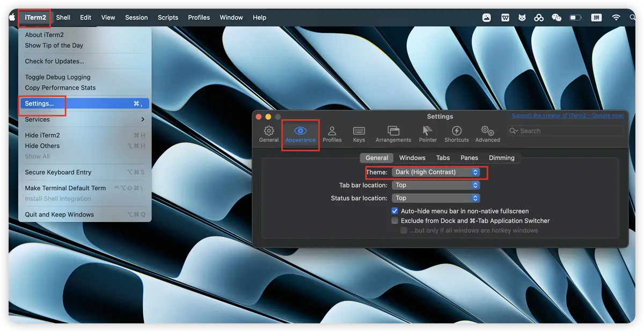Switch to the Panes tab
This screenshot has height=332, width=644.
pos(469,158)
